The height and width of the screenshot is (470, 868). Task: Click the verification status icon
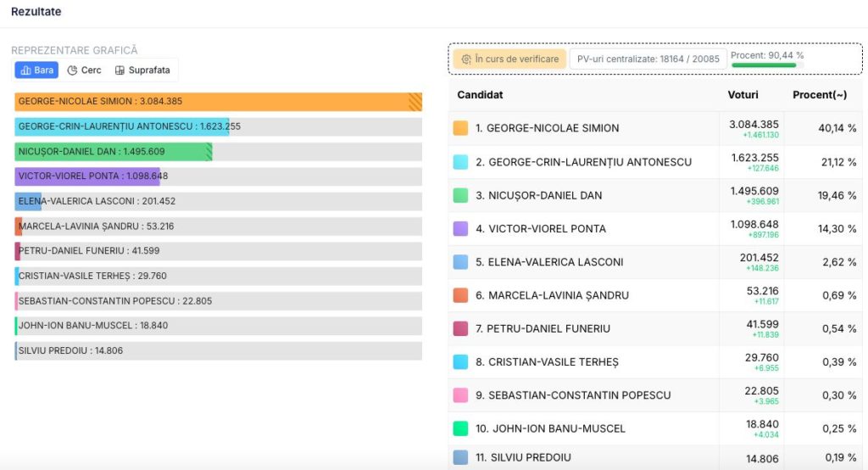point(465,59)
